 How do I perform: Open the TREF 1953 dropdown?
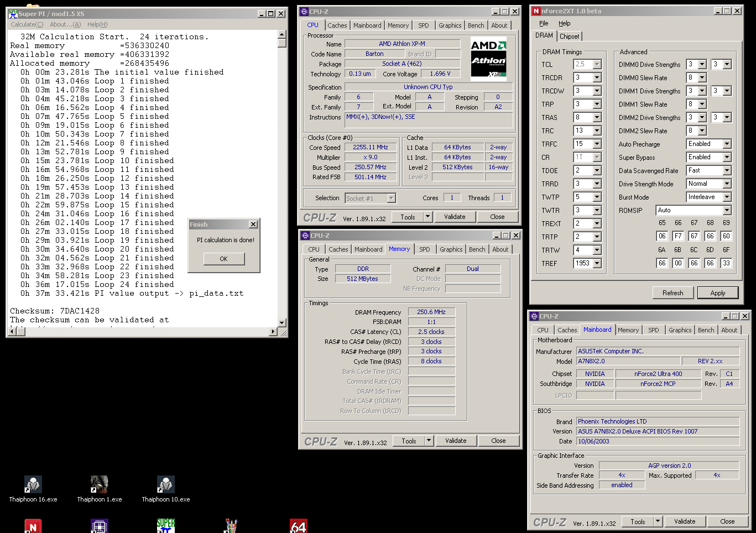click(597, 263)
